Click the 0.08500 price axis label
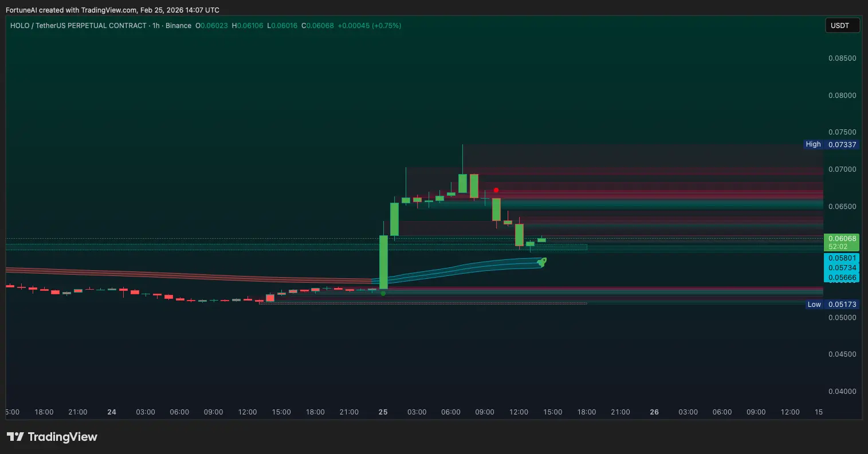 pyautogui.click(x=842, y=58)
